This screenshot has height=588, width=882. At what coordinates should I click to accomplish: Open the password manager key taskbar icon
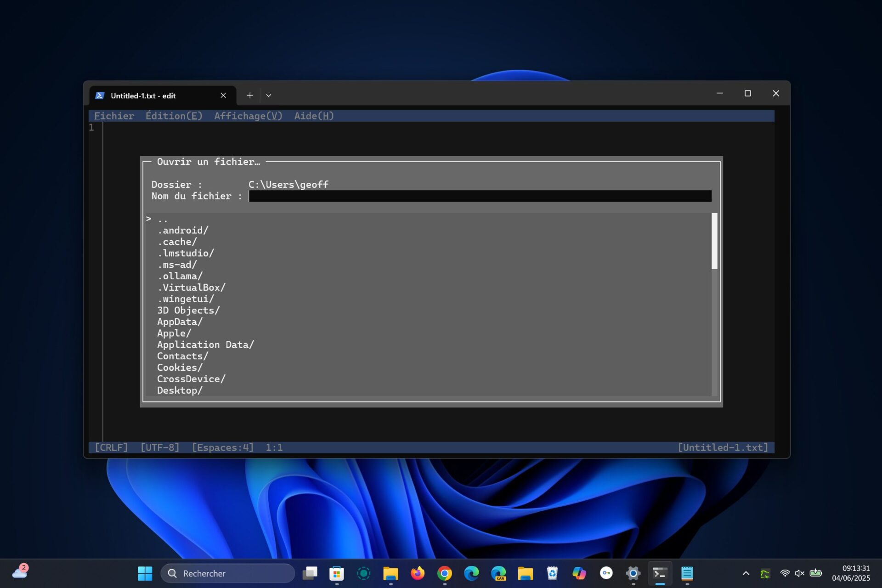point(606,573)
